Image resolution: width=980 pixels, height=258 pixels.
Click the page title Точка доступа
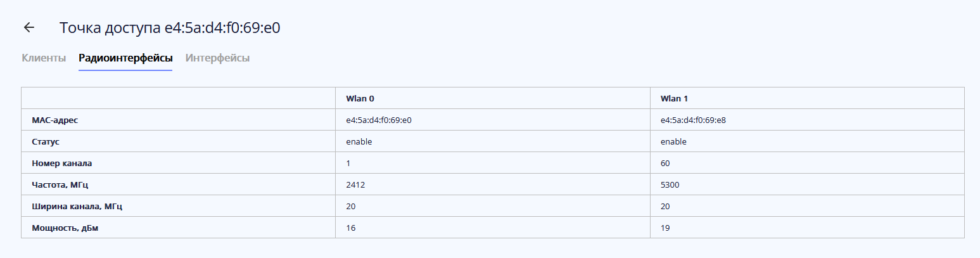pyautogui.click(x=170, y=28)
